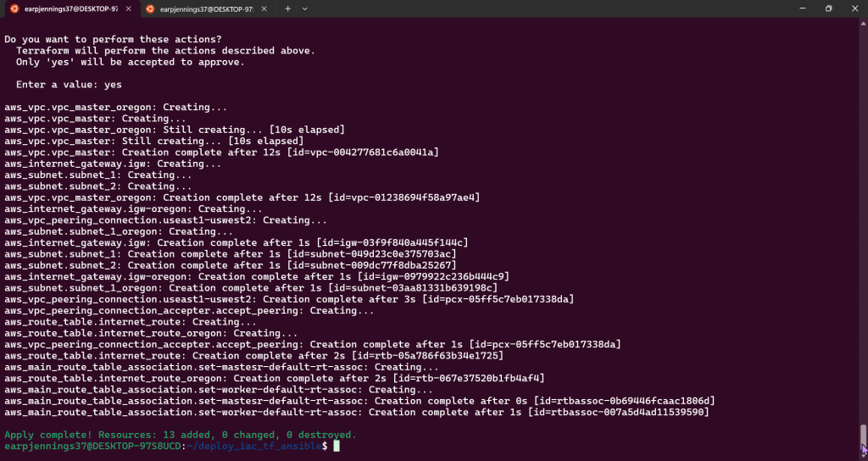The image size is (868, 461).
Task: Expand the new-tab profiles dropdown chevron
Action: point(305,8)
